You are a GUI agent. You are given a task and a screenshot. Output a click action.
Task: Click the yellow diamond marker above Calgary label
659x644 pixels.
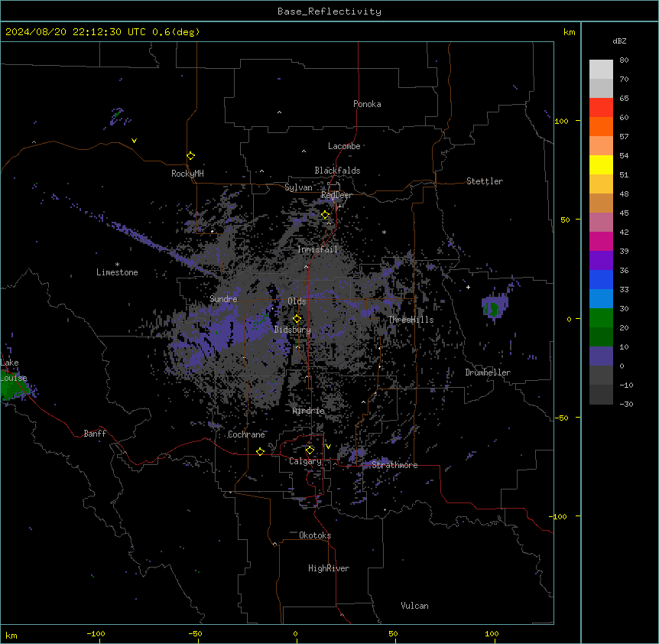coord(310,450)
